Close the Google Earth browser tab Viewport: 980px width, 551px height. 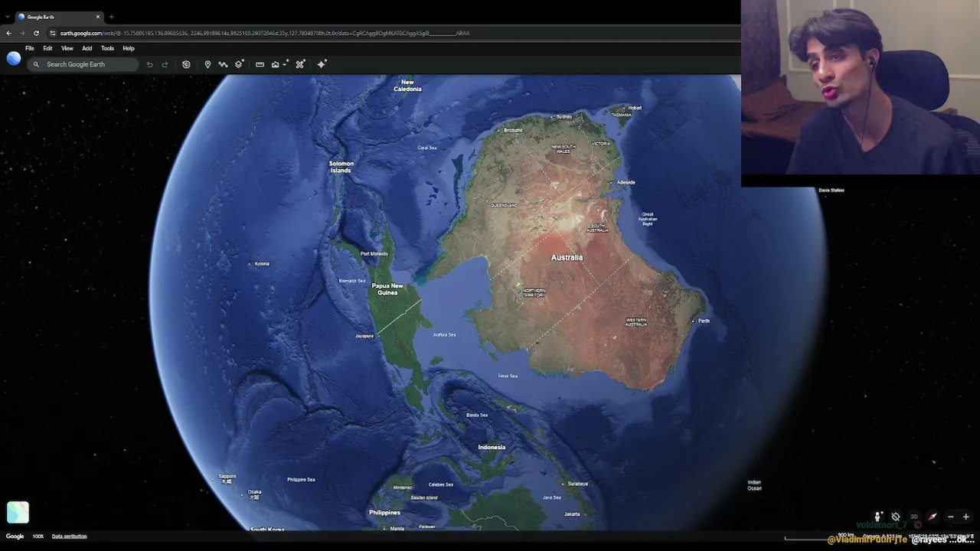(x=98, y=17)
